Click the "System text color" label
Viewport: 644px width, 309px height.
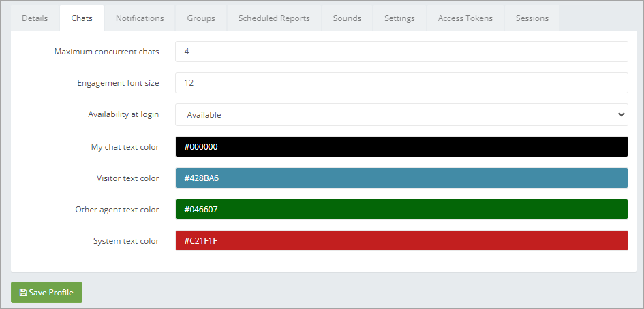coord(126,241)
